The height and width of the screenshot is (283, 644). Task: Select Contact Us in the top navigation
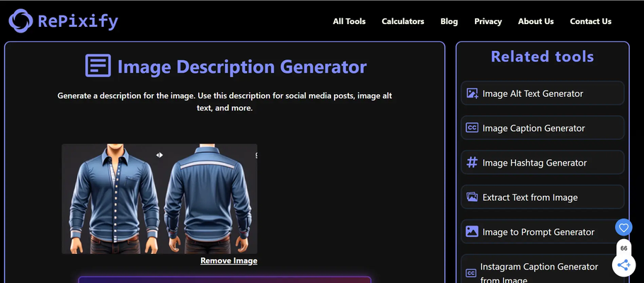click(x=590, y=21)
